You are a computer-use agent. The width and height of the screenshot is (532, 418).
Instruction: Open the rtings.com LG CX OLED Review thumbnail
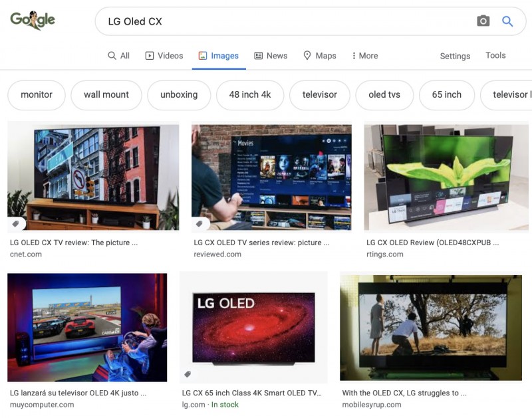pyautogui.click(x=446, y=176)
